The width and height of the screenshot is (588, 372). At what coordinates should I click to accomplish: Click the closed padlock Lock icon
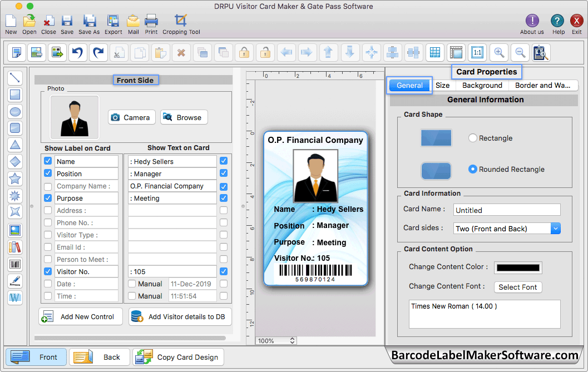244,52
